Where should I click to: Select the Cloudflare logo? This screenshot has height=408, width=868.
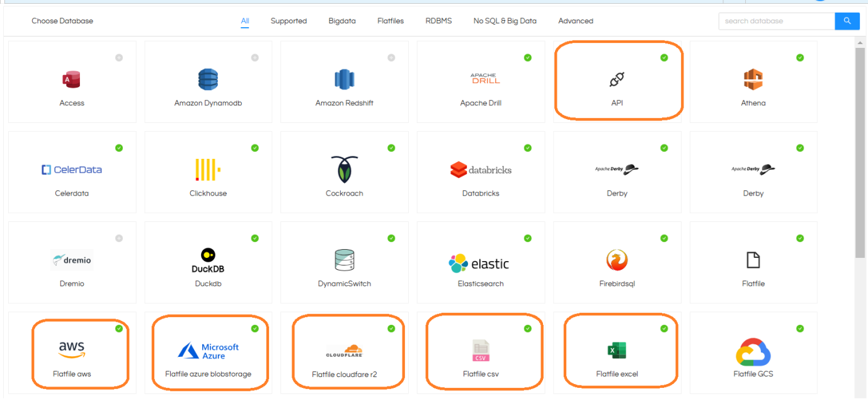(345, 351)
